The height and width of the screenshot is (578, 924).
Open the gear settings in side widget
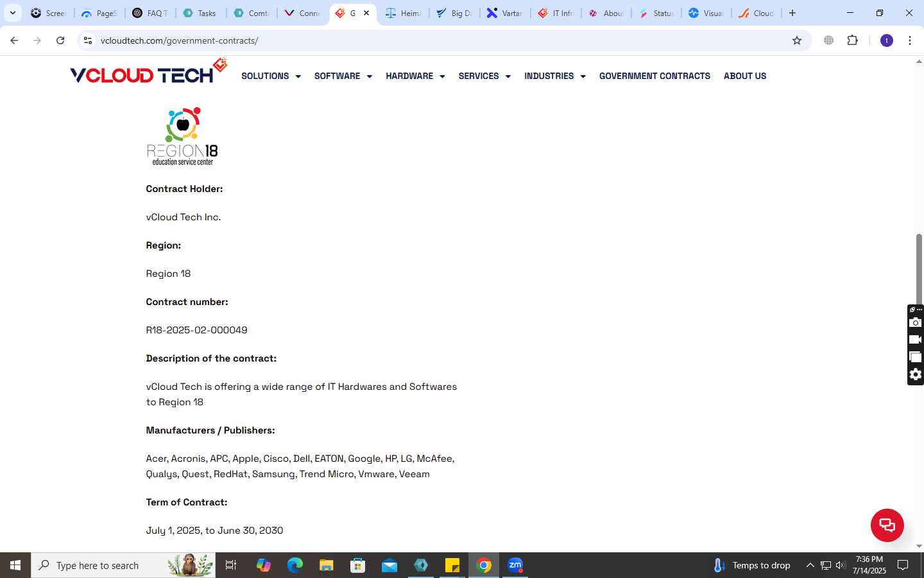916,374
